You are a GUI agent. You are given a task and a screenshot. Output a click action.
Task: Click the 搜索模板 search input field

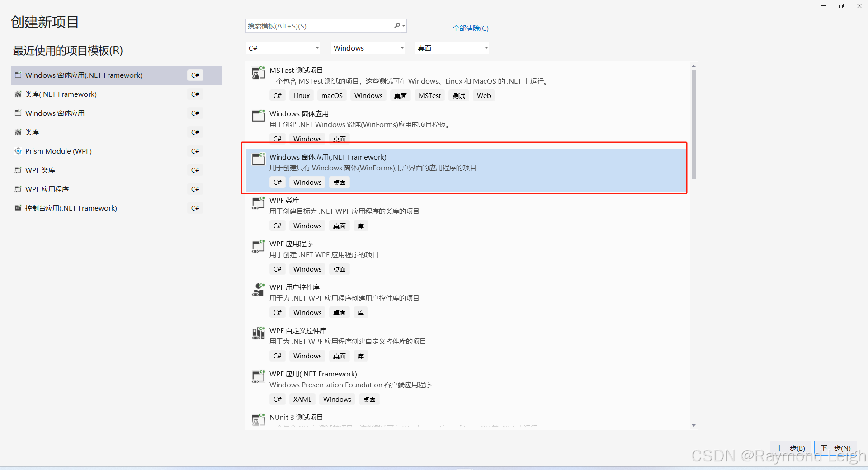(x=319, y=26)
